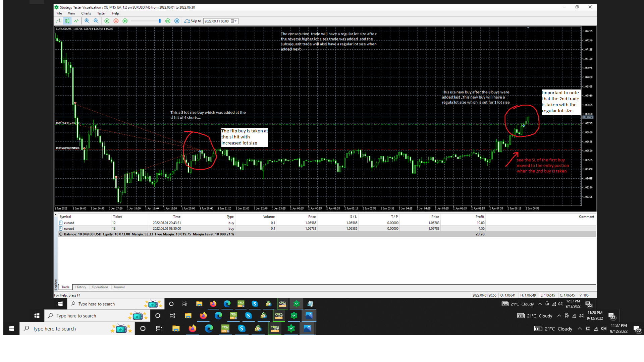Rewind the tester visualization
This screenshot has height=362, width=644.
click(125, 21)
